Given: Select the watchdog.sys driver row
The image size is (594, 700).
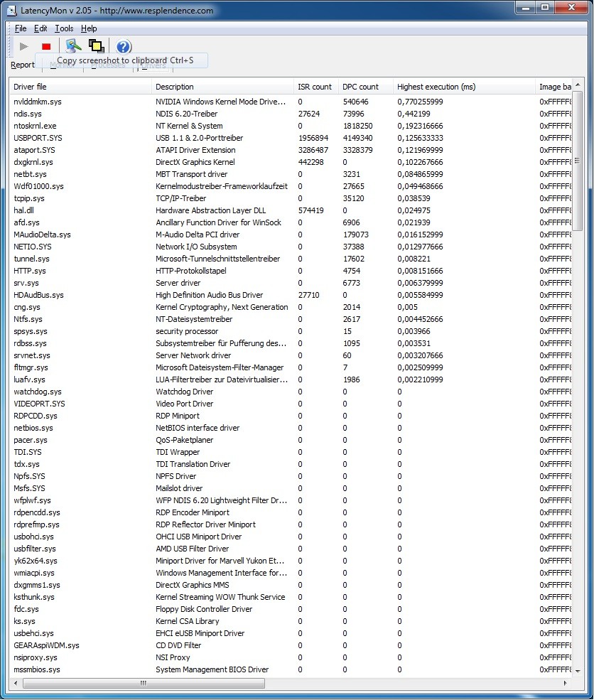Looking at the screenshot, I should click(x=291, y=392).
